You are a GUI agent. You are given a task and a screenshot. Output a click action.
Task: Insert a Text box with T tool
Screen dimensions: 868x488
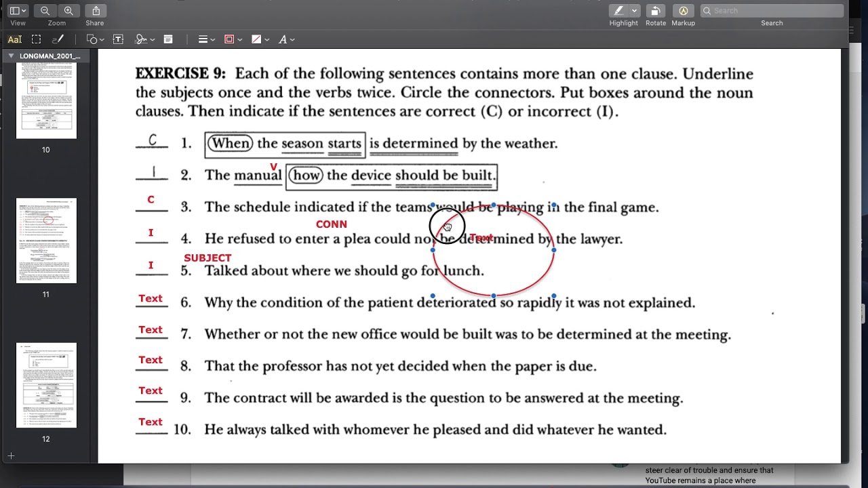pos(118,39)
